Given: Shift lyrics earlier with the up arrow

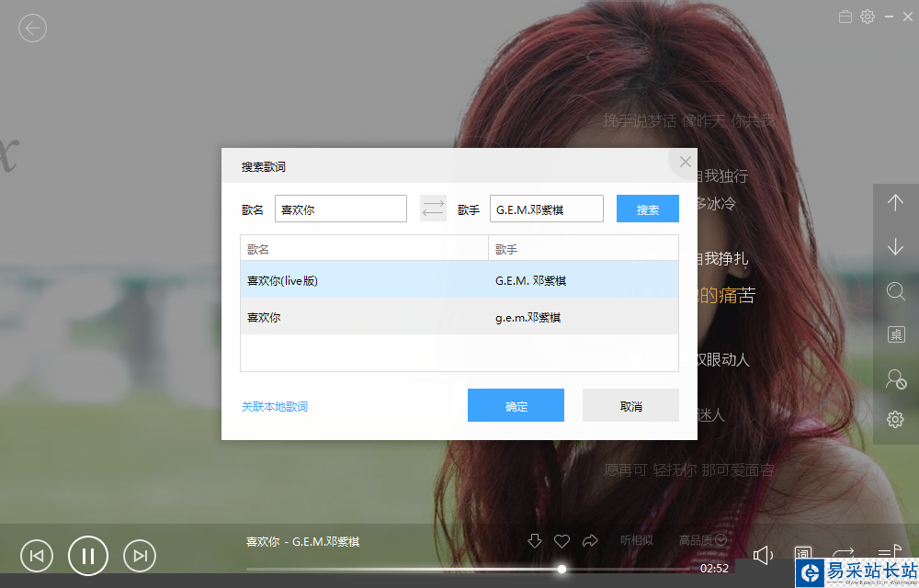Looking at the screenshot, I should tap(895, 203).
